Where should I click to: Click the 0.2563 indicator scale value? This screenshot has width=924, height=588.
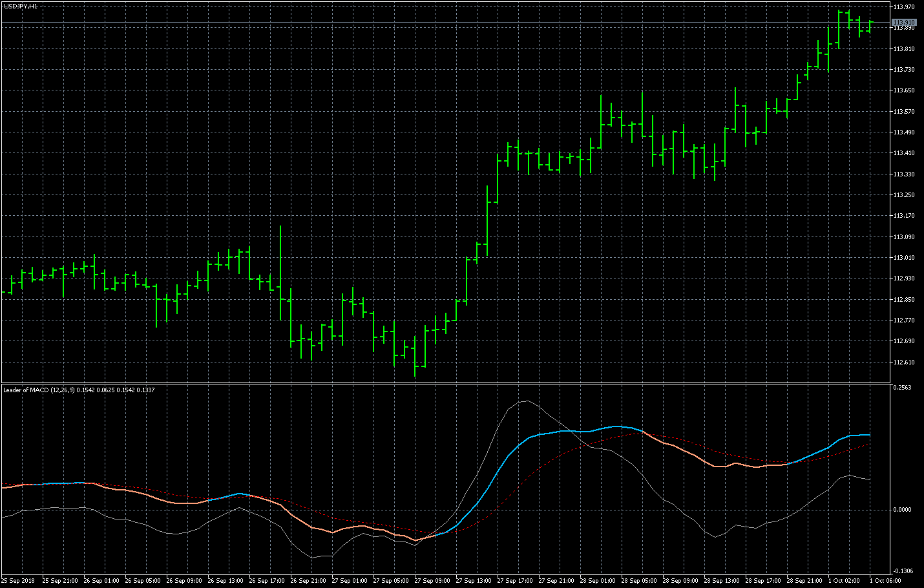[902, 388]
